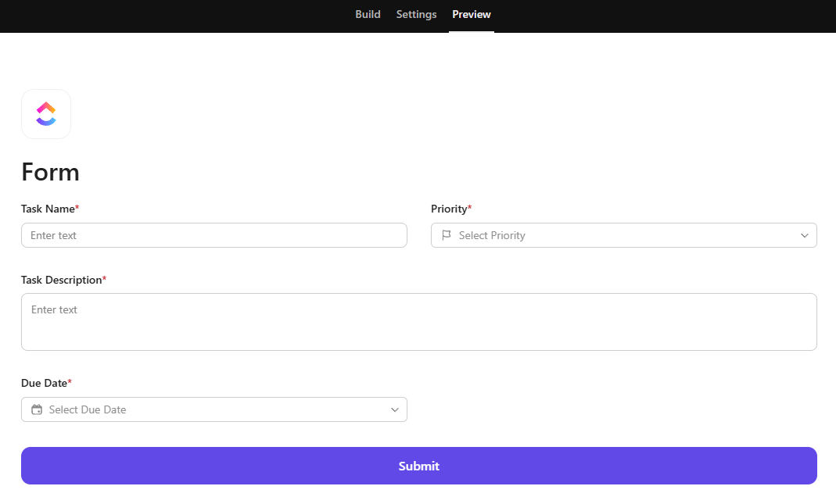Switch to the Build tab
The height and width of the screenshot is (504, 836).
point(368,14)
